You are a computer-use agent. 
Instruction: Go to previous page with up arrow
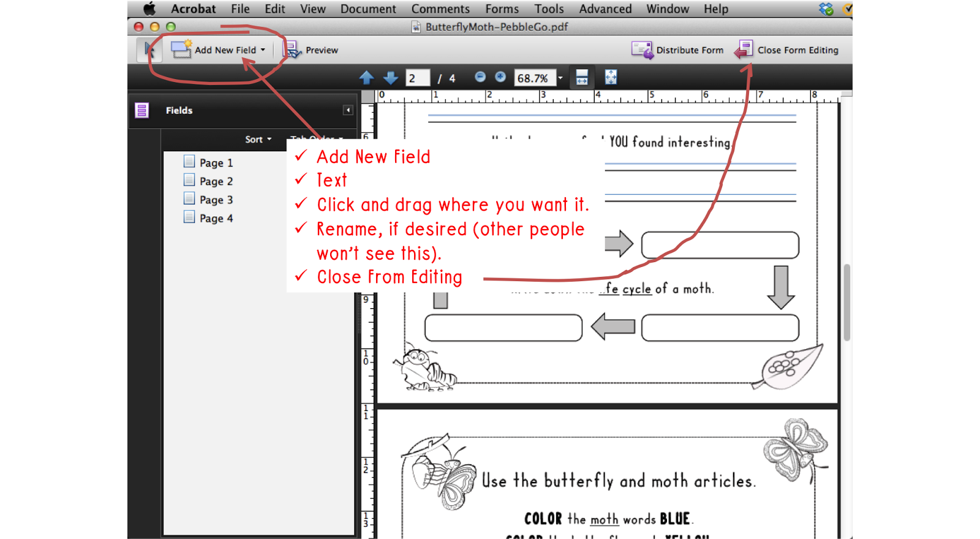[366, 78]
